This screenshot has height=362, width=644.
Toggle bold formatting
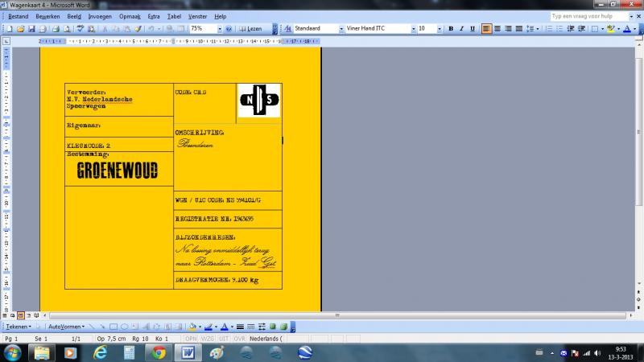[451, 29]
